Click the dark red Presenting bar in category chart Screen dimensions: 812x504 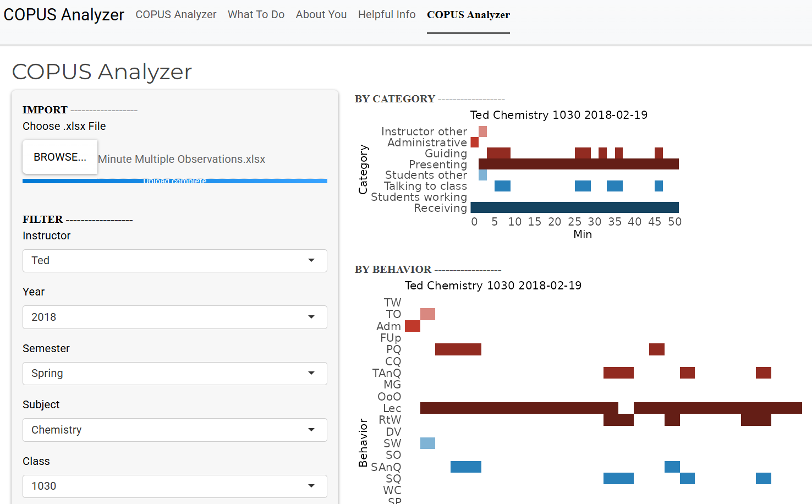pos(578,164)
